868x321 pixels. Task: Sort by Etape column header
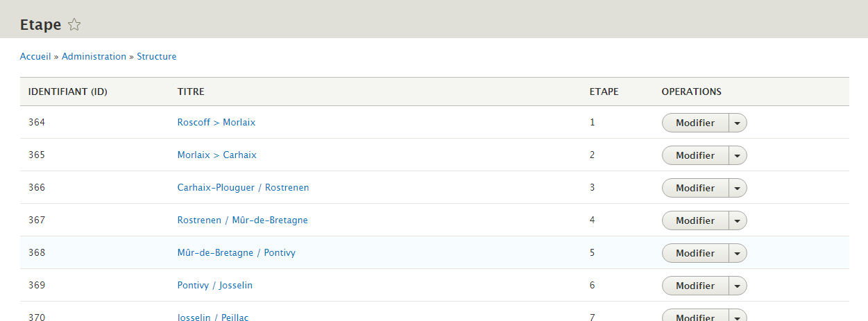coord(604,92)
